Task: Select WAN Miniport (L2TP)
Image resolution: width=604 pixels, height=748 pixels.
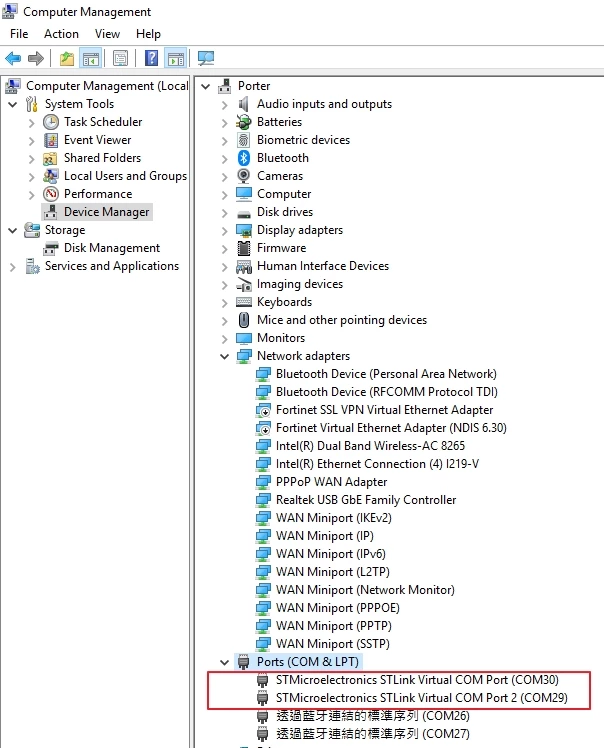Action: pyautogui.click(x=333, y=572)
